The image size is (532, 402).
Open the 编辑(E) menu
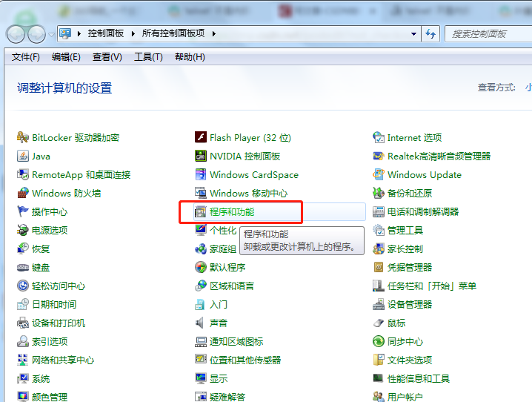(66, 57)
